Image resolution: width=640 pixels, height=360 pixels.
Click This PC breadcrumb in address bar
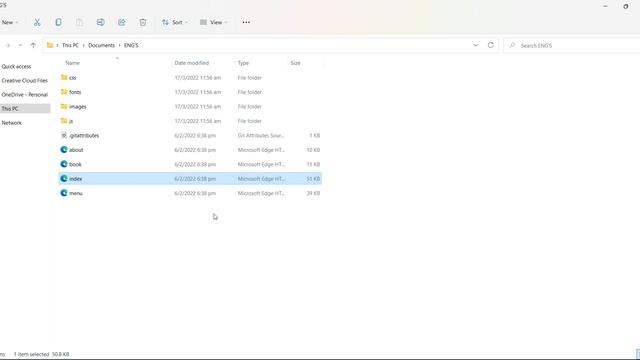tap(70, 45)
